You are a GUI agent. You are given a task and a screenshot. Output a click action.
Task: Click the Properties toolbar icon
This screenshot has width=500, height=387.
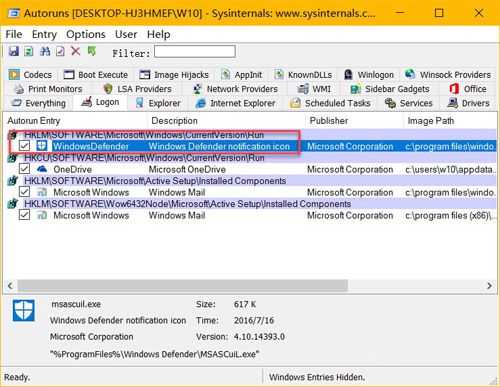pos(60,51)
